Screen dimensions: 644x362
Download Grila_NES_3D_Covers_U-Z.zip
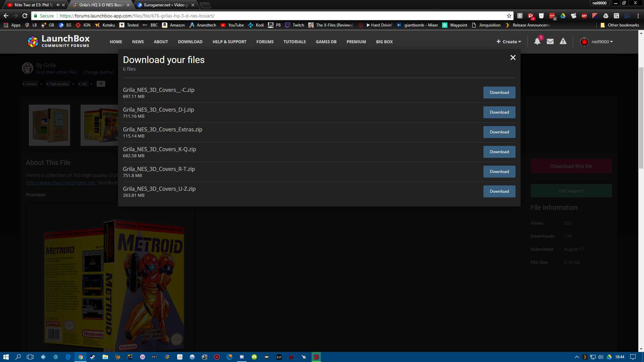pos(499,191)
